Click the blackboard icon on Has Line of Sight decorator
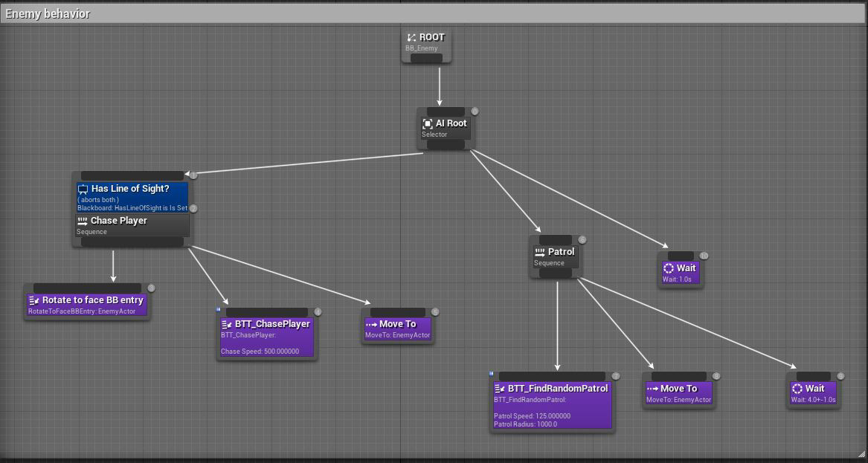This screenshot has width=868, height=463. coord(82,189)
